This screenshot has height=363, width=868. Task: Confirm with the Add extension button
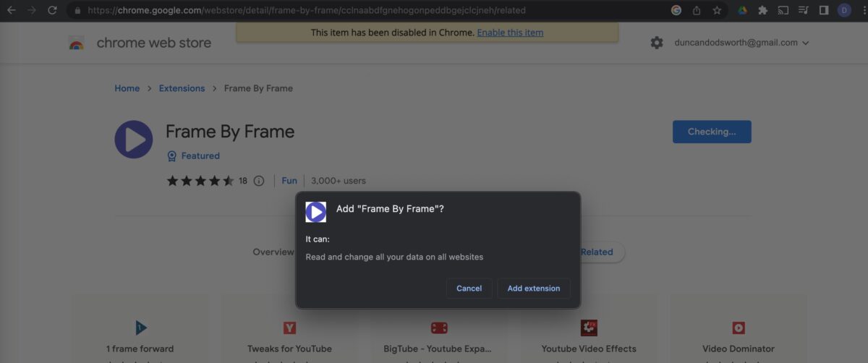click(534, 289)
